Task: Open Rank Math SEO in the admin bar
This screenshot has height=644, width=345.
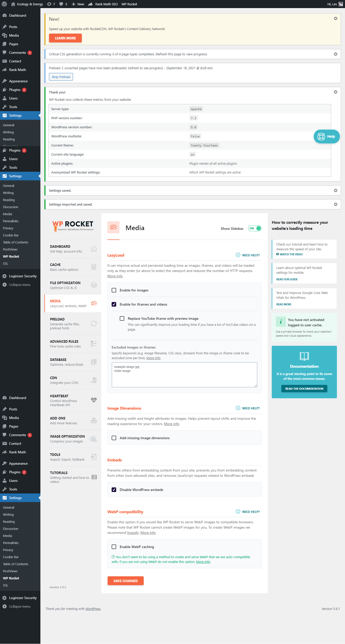Action: coord(103,4)
